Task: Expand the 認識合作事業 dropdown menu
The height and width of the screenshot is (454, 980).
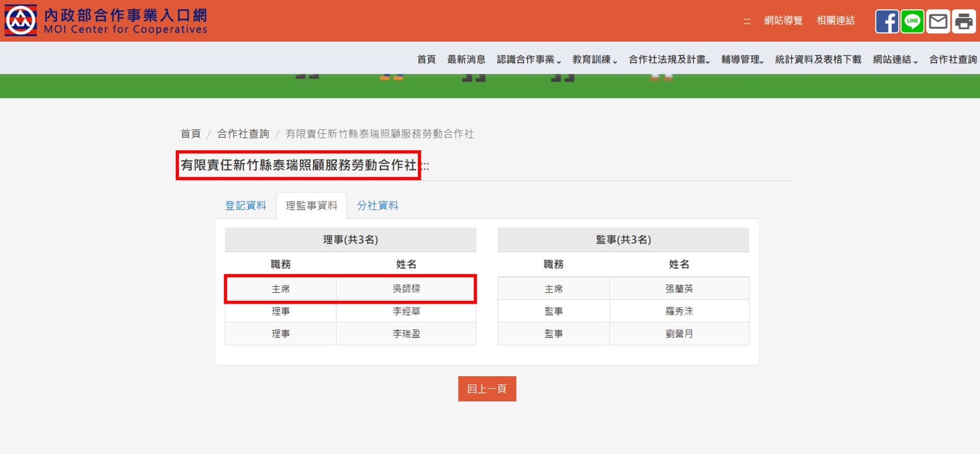Action: tap(529, 59)
